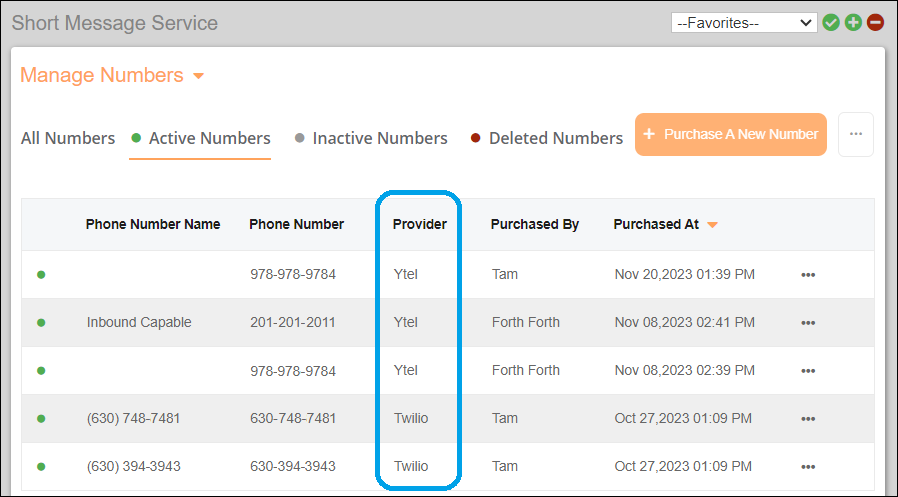The image size is (898, 497).
Task: Open row actions for 630-394-3943 row
Action: point(808,467)
